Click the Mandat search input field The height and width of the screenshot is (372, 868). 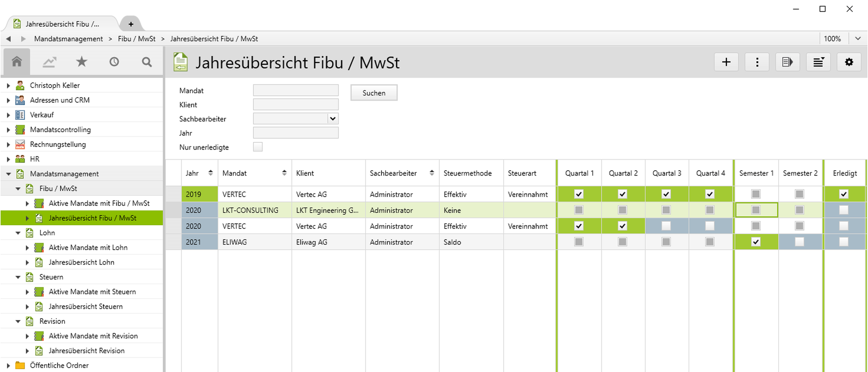coord(295,90)
